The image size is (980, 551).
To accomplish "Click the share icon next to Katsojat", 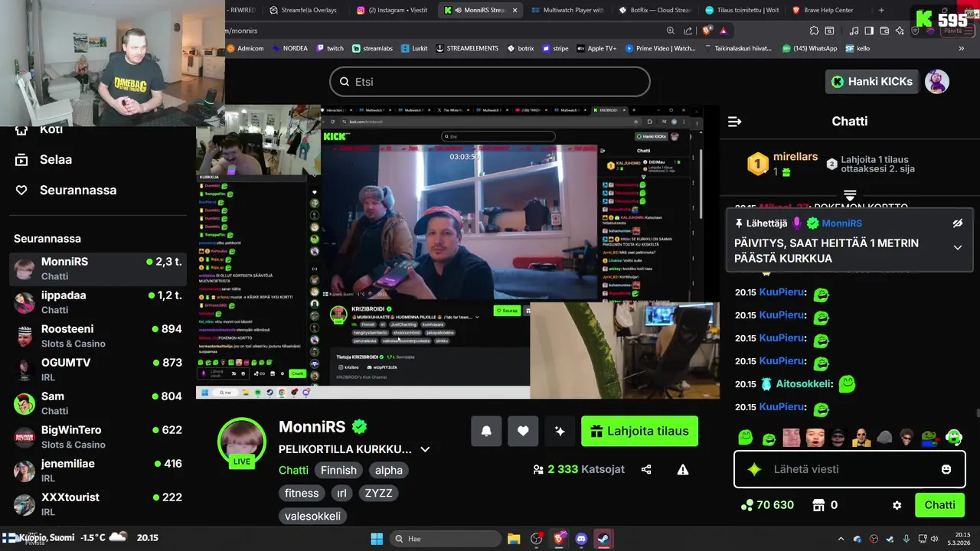I will point(646,469).
